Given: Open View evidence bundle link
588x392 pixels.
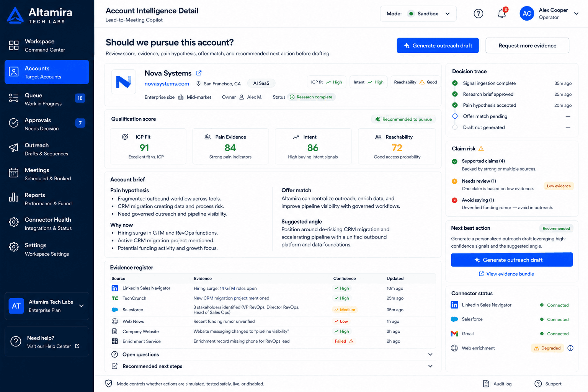Looking at the screenshot, I should click(506, 274).
